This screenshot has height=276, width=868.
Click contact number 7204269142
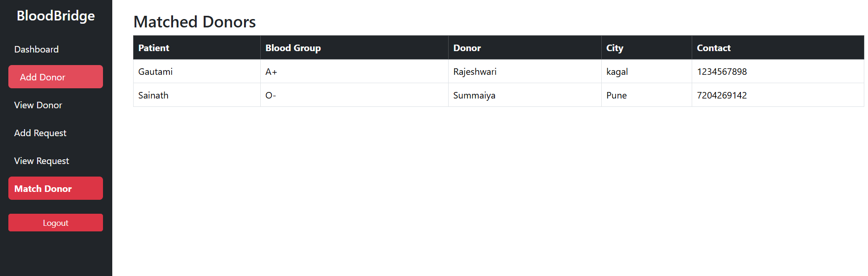pos(722,95)
